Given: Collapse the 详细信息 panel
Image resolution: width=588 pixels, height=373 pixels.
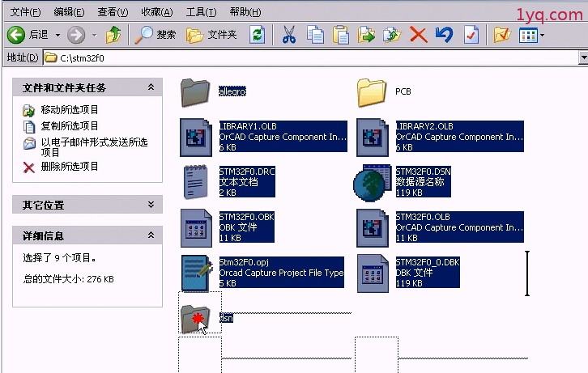Looking at the screenshot, I should pyautogui.click(x=151, y=235).
